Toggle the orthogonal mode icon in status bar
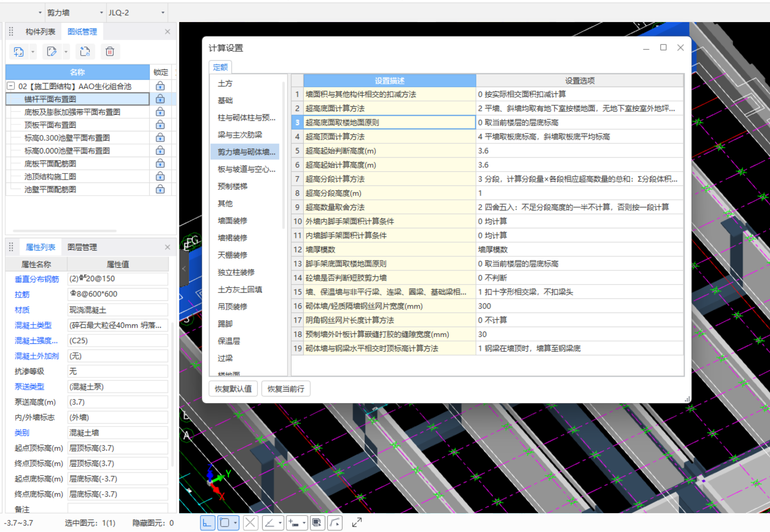This screenshot has width=770, height=532. coord(207,523)
